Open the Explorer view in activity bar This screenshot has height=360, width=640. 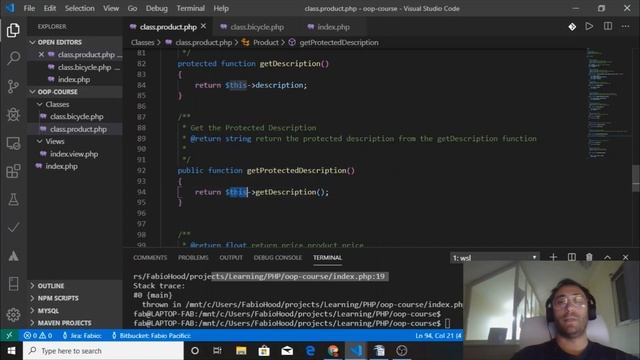pyautogui.click(x=13, y=30)
